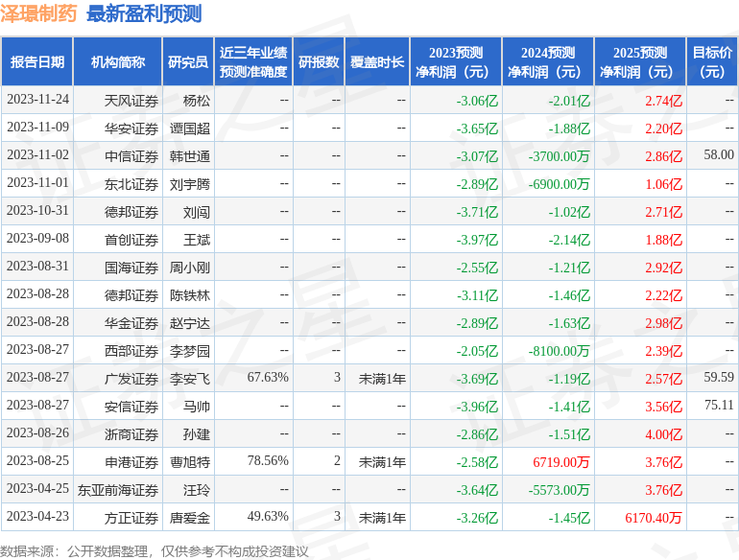Select the 报告日期 column header
The width and height of the screenshot is (739, 560).
pyautogui.click(x=37, y=61)
